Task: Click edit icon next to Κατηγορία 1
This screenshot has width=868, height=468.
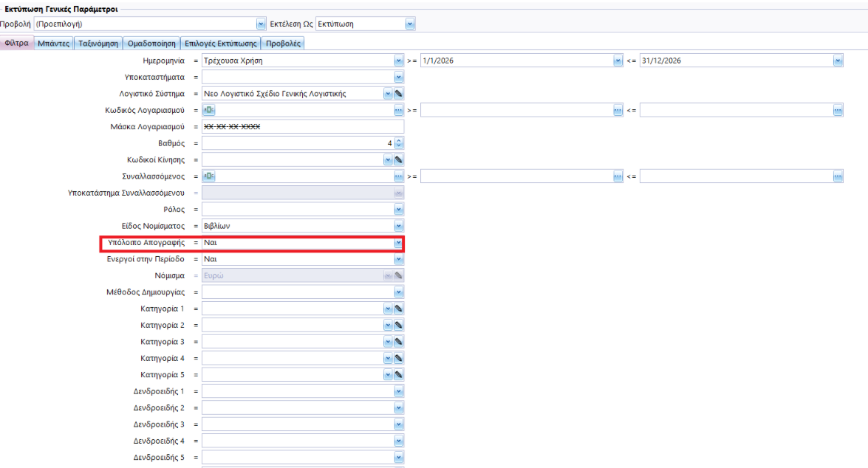Action: [x=398, y=309]
